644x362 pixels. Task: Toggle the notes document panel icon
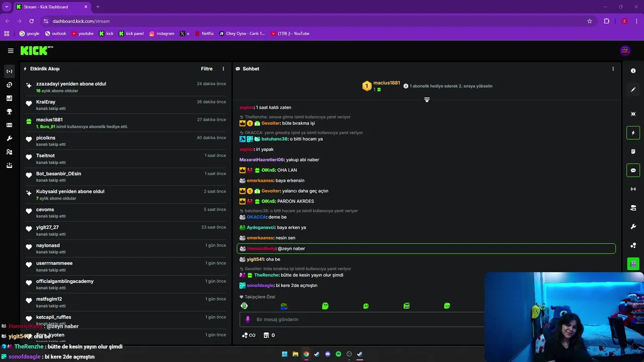click(633, 151)
